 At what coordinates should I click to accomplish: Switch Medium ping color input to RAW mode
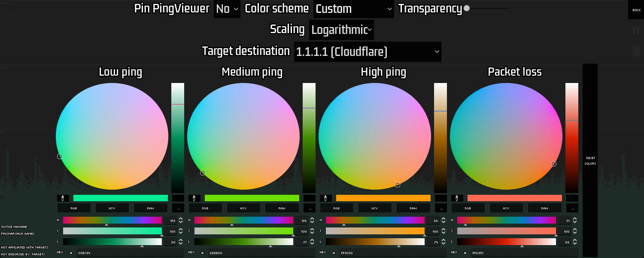click(x=282, y=208)
